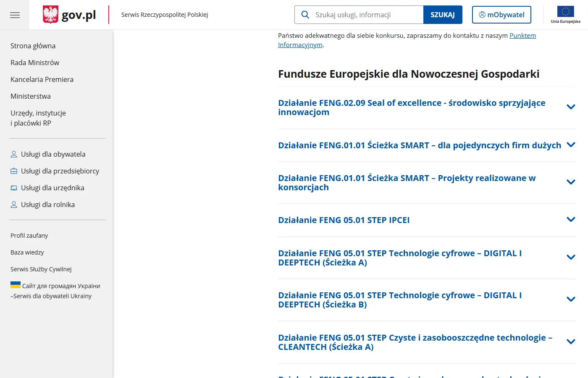This screenshot has height=378, width=588.
Task: Open Usługi dla obywatela label
Action: tap(53, 154)
